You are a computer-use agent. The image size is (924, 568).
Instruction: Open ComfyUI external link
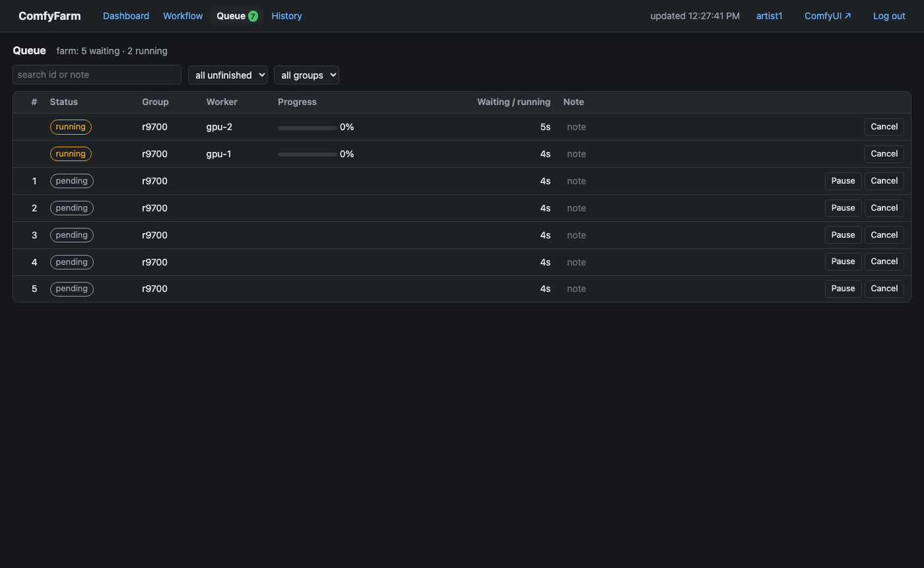pyautogui.click(x=828, y=16)
